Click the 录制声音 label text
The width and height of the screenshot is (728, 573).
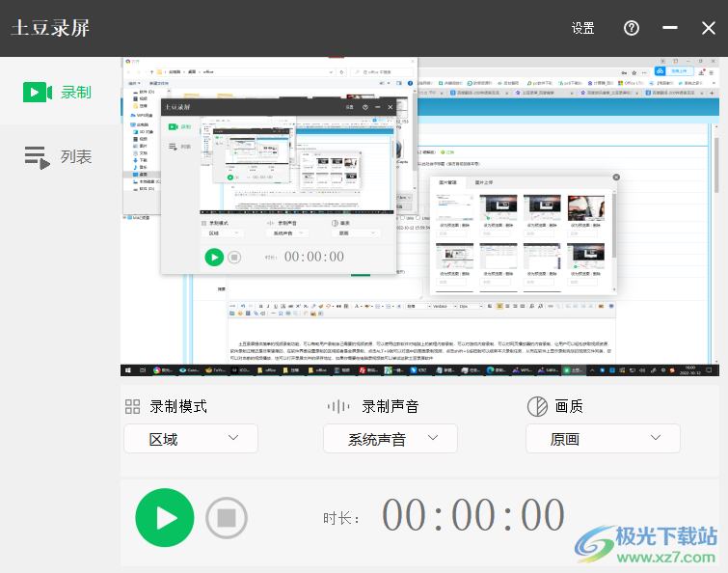point(391,407)
